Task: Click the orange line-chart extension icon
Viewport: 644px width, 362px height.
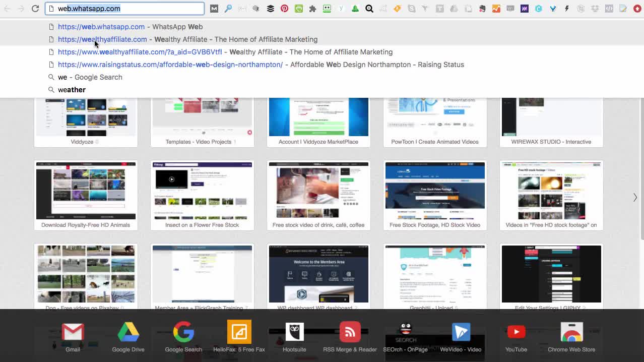Action: 496,9
